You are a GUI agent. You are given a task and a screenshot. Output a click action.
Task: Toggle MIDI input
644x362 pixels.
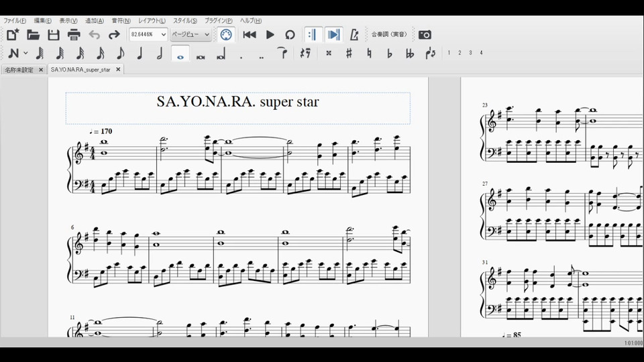tap(226, 35)
